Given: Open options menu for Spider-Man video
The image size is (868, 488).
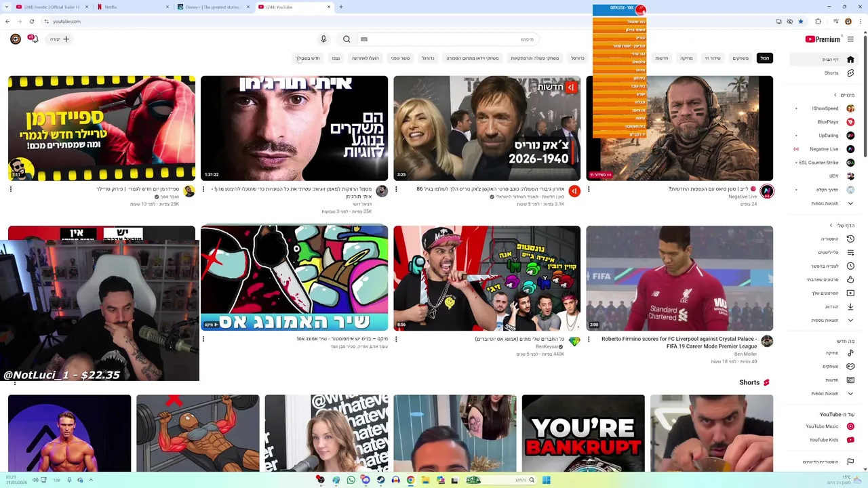Looking at the screenshot, I should [x=11, y=189].
